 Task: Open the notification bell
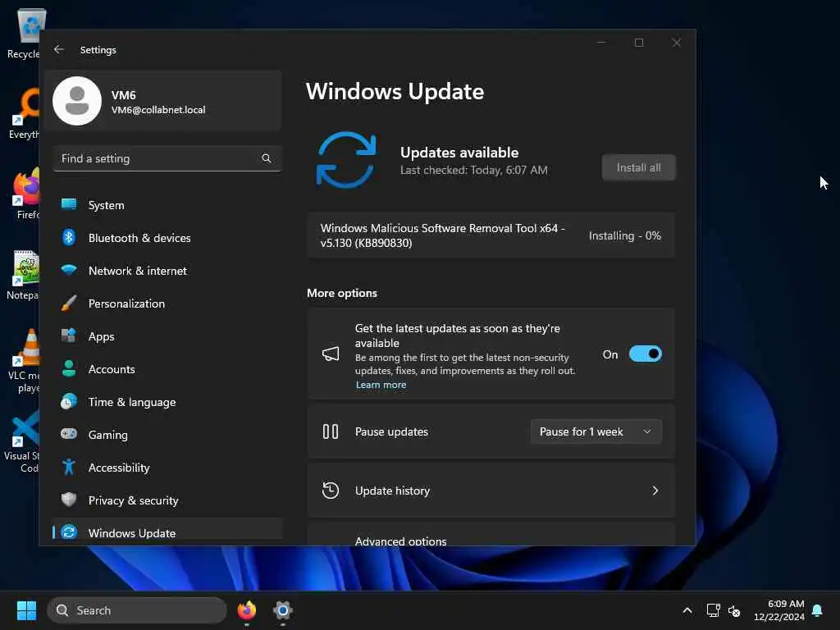(x=817, y=610)
